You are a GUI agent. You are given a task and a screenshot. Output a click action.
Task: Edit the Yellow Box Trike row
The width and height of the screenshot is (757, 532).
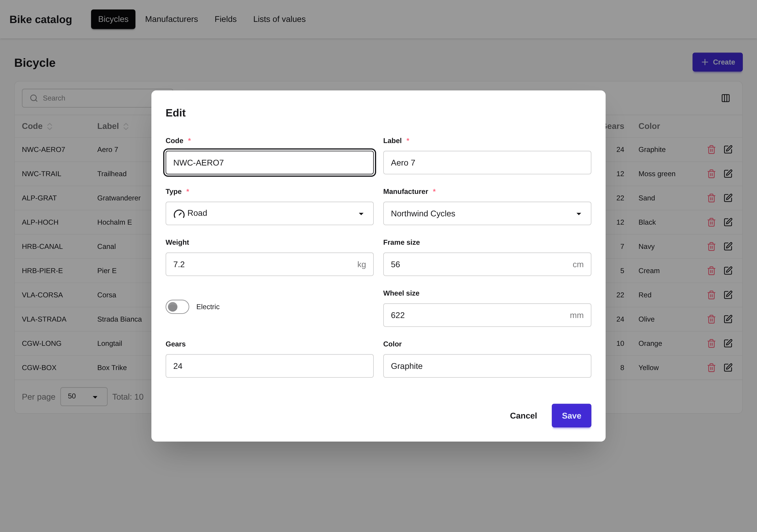click(x=728, y=367)
